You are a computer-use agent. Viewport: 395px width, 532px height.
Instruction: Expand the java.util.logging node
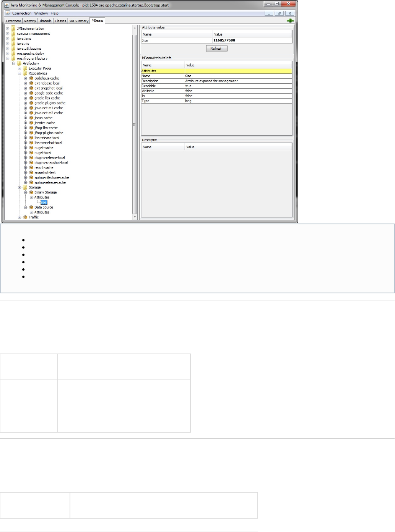(x=8, y=48)
